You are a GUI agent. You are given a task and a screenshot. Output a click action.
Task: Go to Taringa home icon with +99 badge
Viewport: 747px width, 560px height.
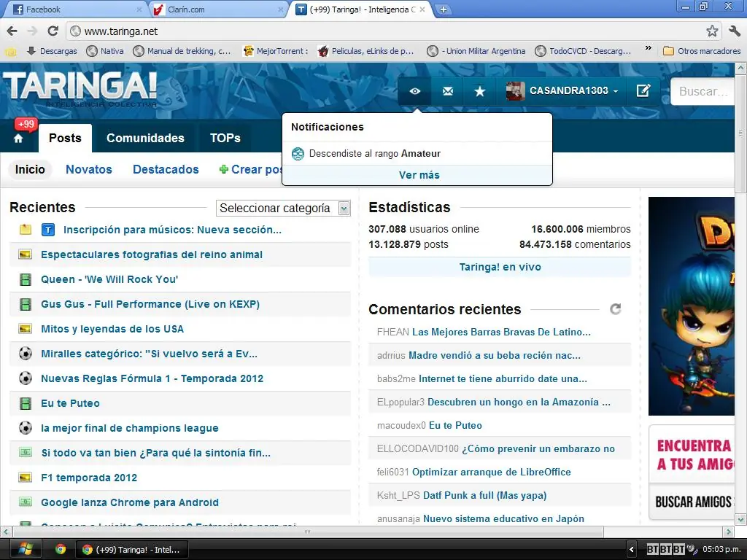point(18,138)
